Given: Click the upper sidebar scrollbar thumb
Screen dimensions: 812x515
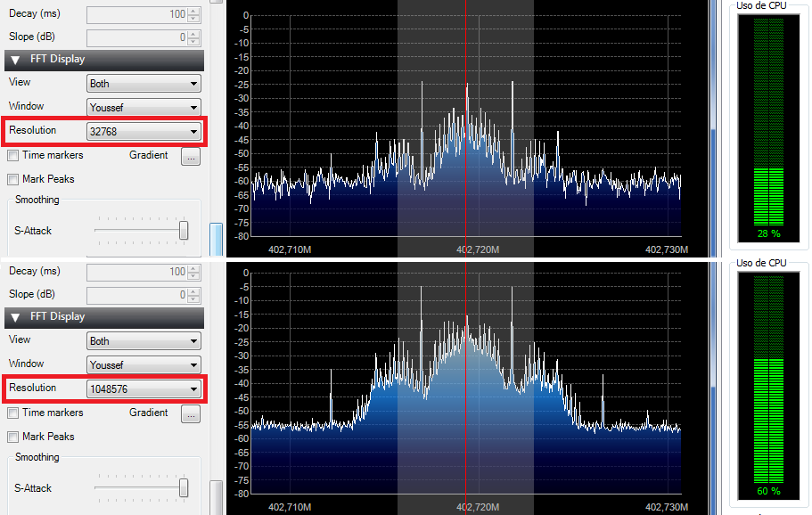Looking at the screenshot, I should [216, 239].
